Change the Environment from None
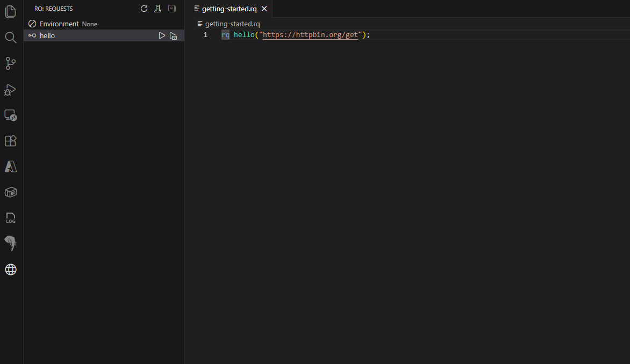 [89, 24]
